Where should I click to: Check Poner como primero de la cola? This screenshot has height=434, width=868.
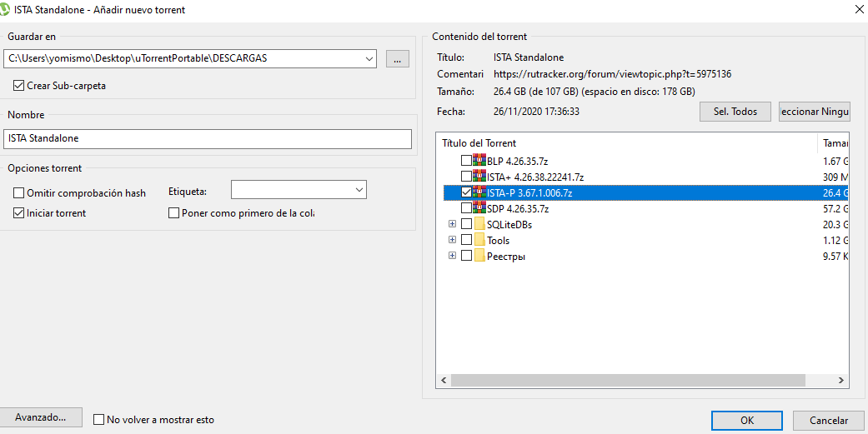(173, 213)
